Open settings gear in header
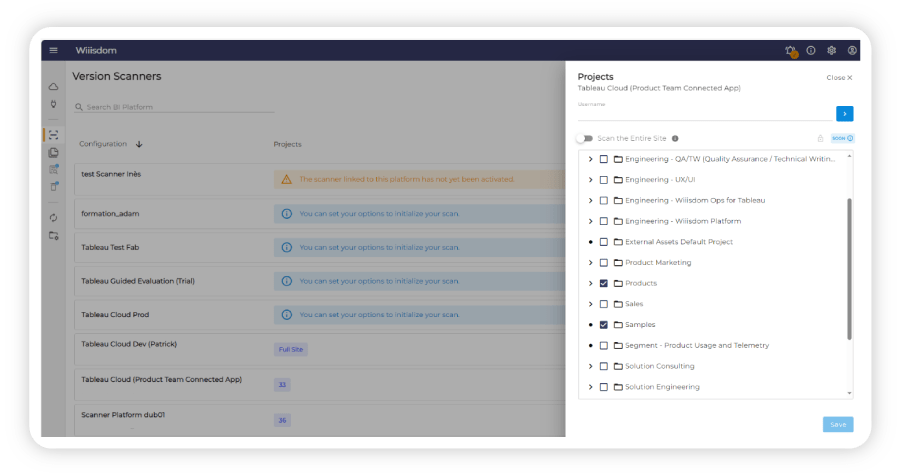 [x=832, y=50]
